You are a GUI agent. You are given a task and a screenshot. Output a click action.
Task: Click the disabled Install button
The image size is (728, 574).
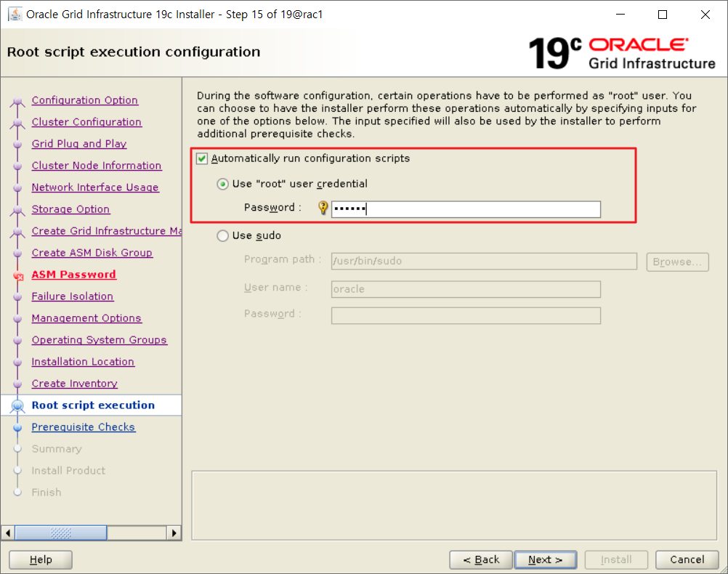(616, 559)
